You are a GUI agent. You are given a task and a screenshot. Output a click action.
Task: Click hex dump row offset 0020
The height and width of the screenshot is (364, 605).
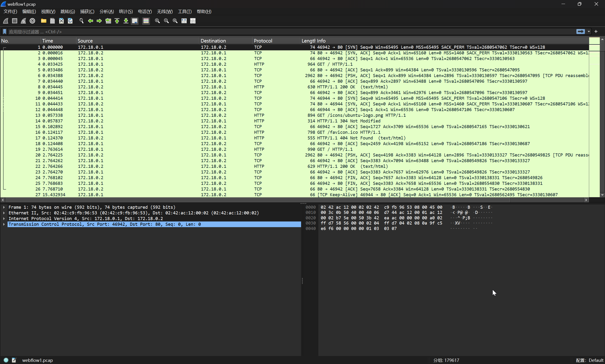(x=311, y=218)
